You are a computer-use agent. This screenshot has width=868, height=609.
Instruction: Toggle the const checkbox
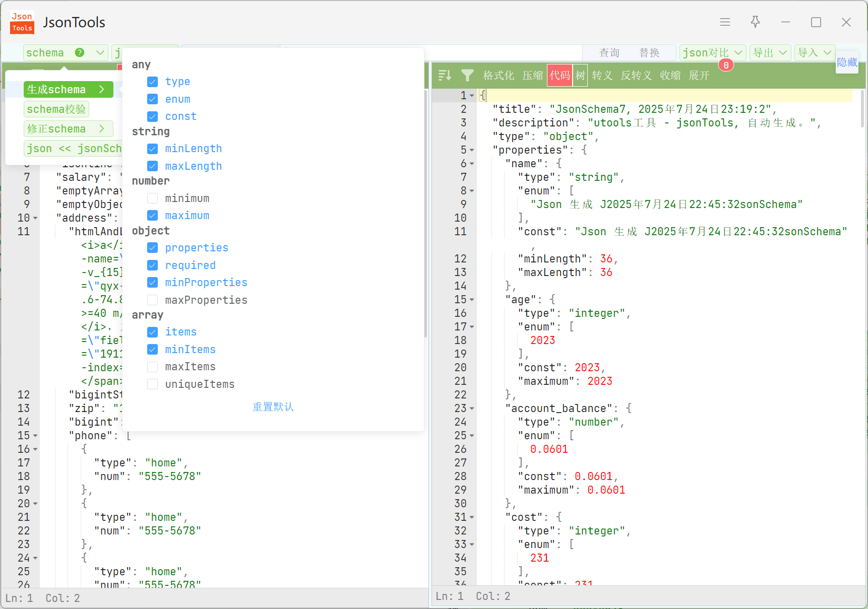(153, 116)
